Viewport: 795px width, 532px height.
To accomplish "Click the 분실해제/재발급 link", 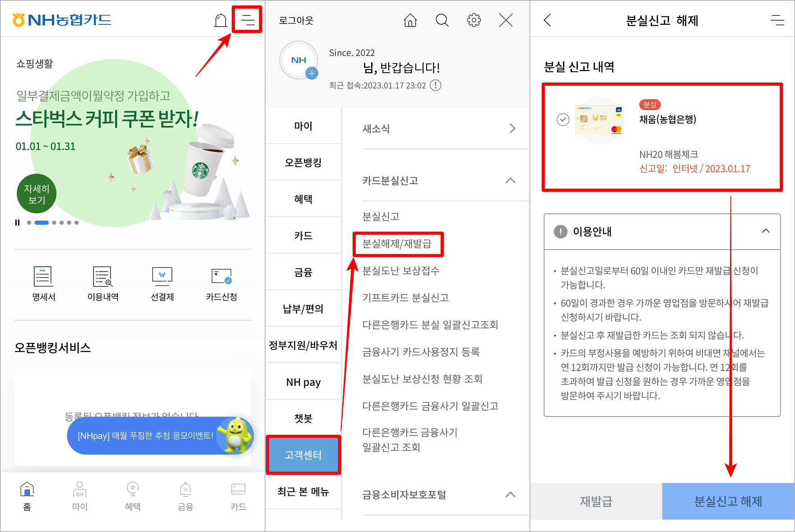I will 398,244.
